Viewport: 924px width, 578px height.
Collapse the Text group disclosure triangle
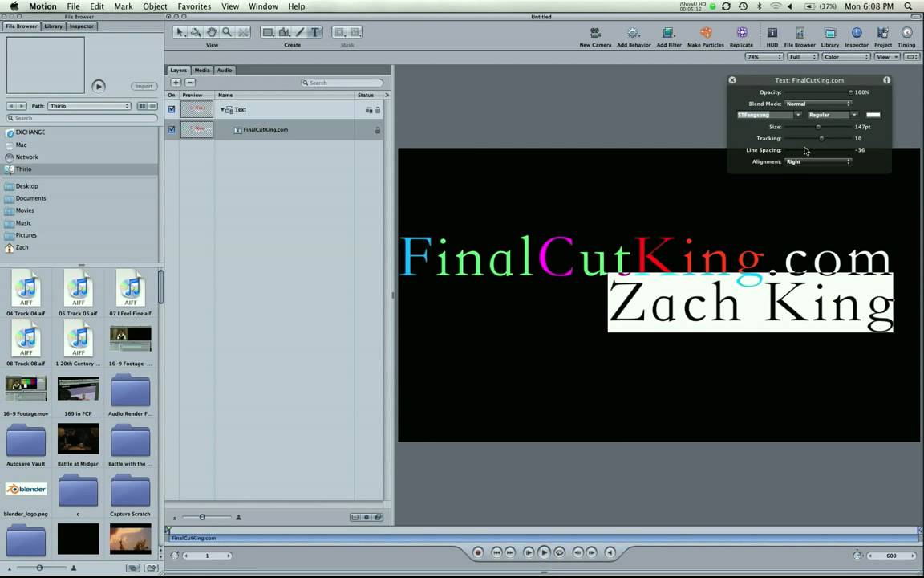click(222, 110)
